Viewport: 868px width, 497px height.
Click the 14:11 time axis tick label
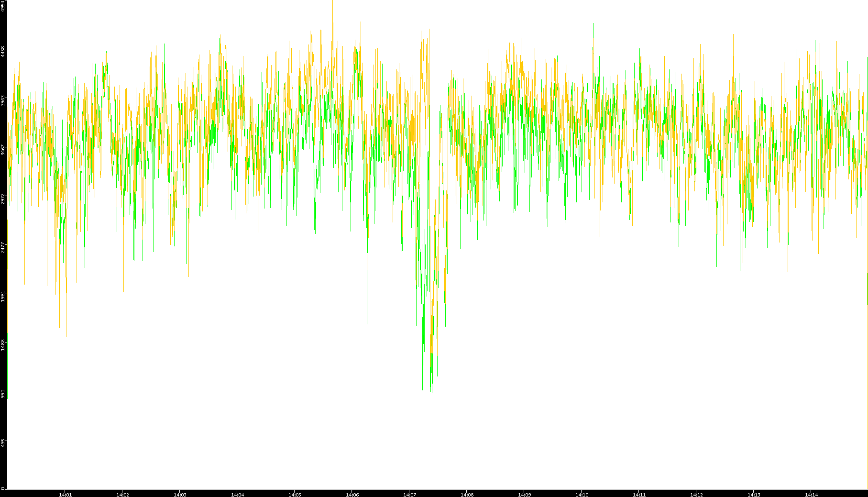pos(639,495)
